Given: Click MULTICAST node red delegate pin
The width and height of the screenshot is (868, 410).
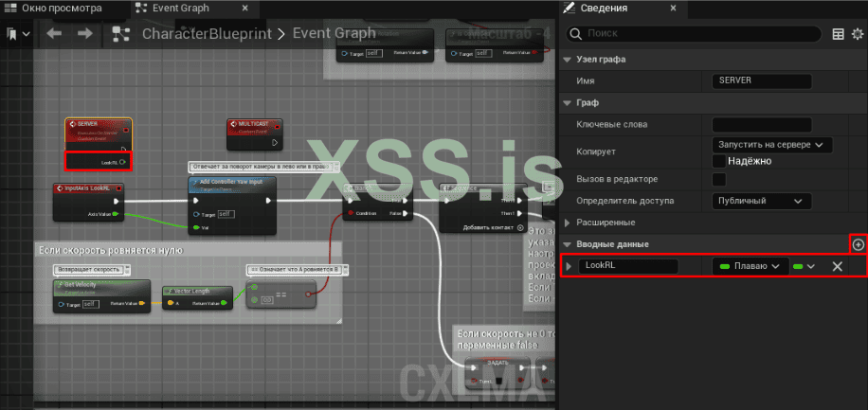Looking at the screenshot, I should point(278,128).
